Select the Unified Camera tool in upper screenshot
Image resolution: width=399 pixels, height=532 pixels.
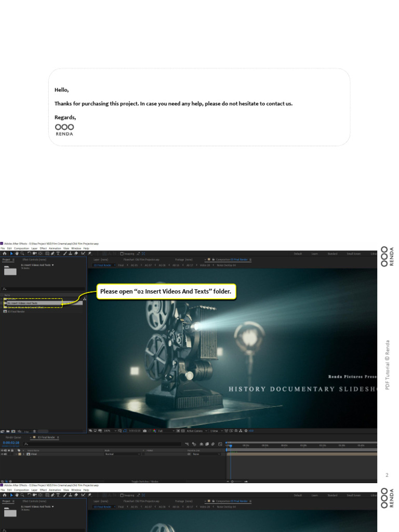34,254
